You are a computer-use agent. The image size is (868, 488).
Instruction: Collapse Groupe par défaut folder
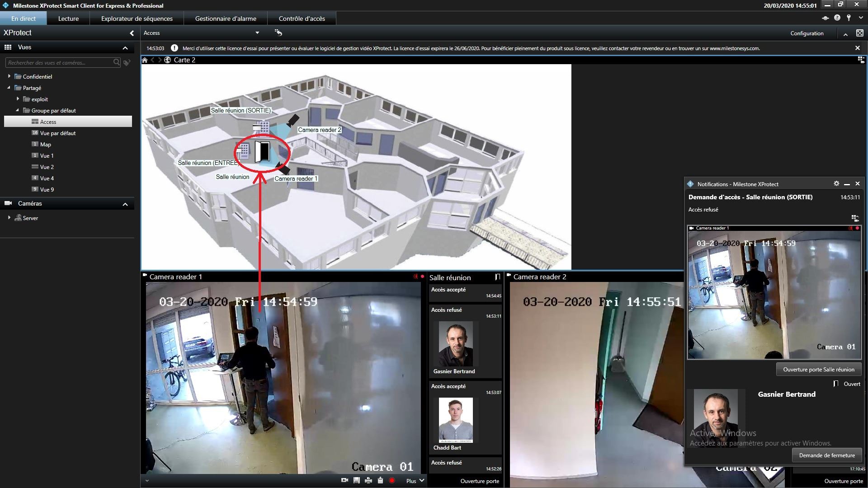click(x=18, y=110)
